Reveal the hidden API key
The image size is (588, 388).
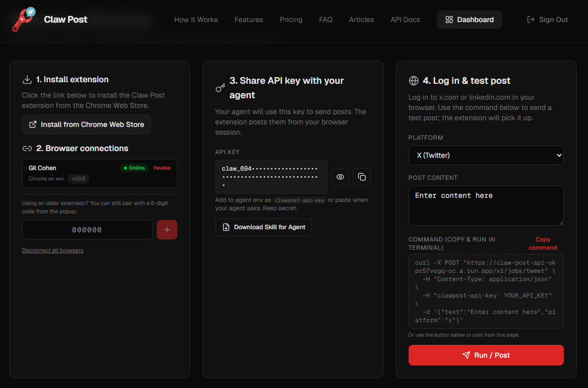tap(340, 177)
